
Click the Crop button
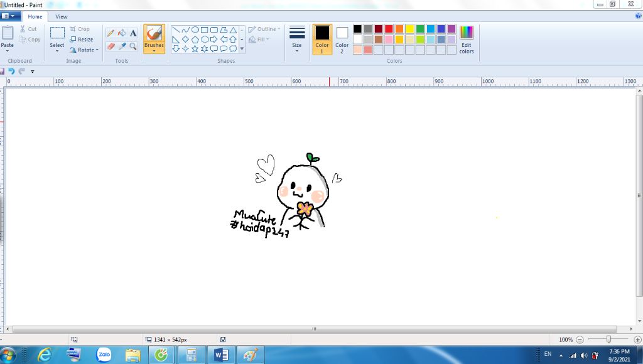pos(80,29)
